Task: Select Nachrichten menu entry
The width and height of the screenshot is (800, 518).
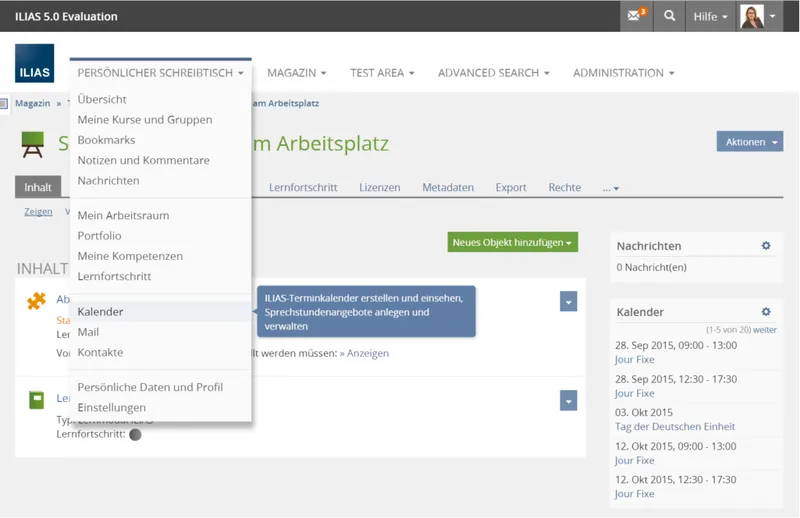Action: click(108, 181)
